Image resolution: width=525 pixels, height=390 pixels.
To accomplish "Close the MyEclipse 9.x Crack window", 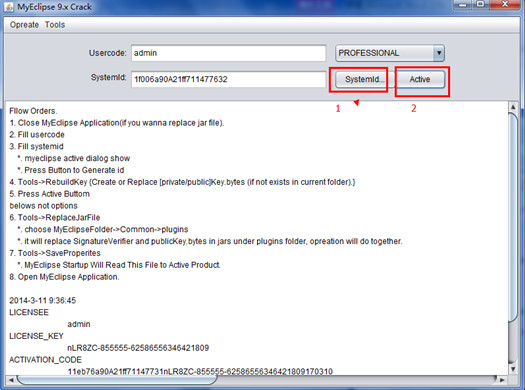I will (x=505, y=4).
